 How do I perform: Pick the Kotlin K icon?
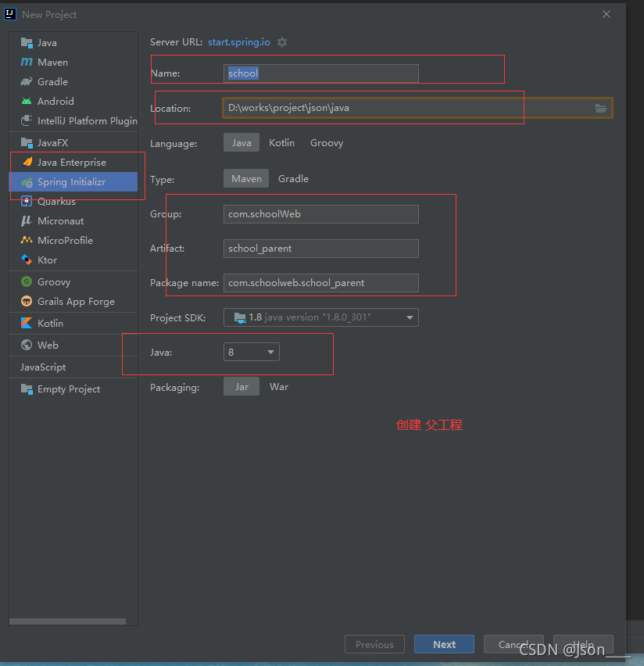27,324
